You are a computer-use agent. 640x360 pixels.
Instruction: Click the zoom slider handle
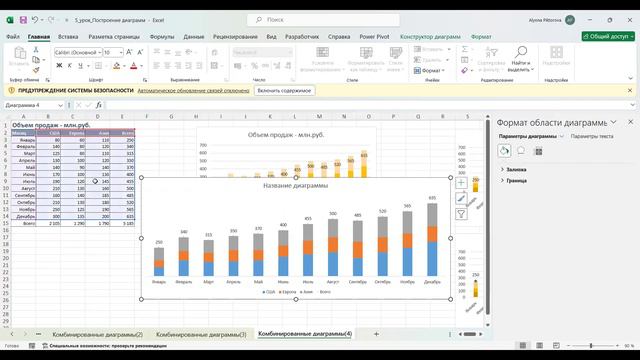pyautogui.click(x=591, y=346)
